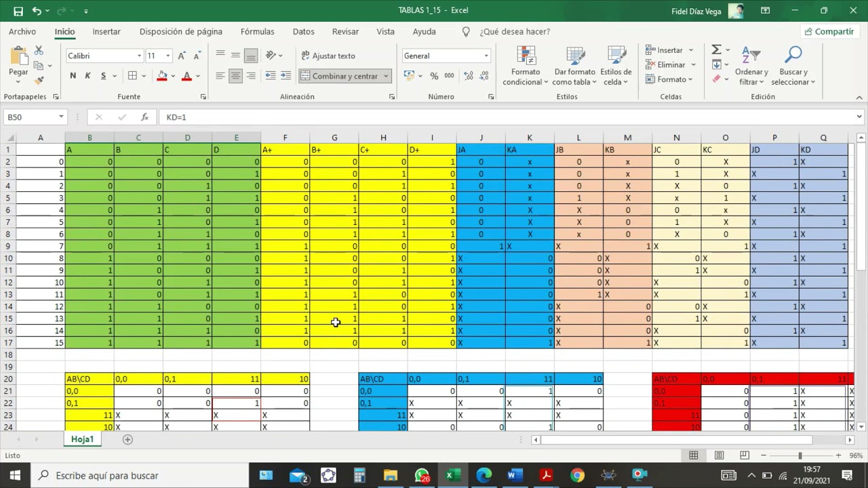The width and height of the screenshot is (868, 488).
Task: Decrease font size with small A icon
Action: pos(197,56)
